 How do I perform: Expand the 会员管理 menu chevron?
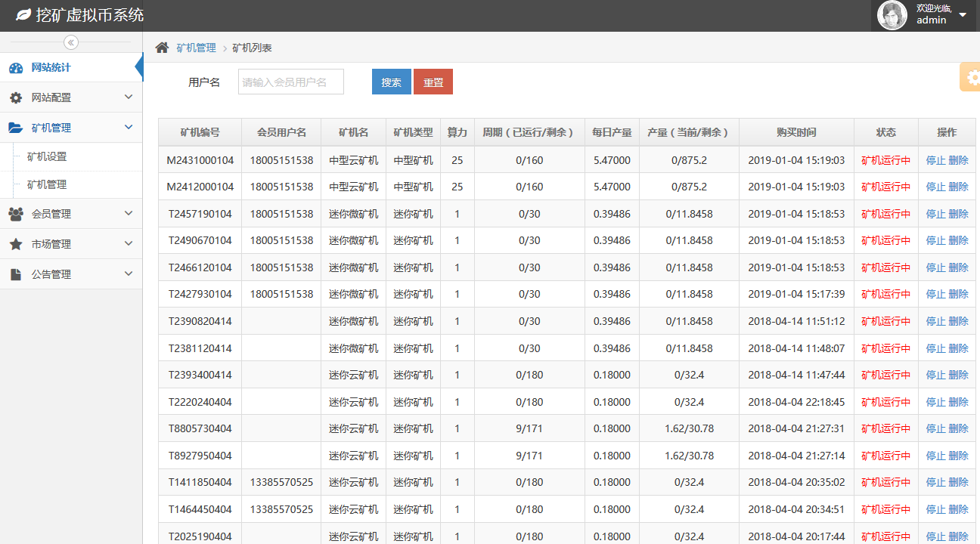(x=129, y=214)
